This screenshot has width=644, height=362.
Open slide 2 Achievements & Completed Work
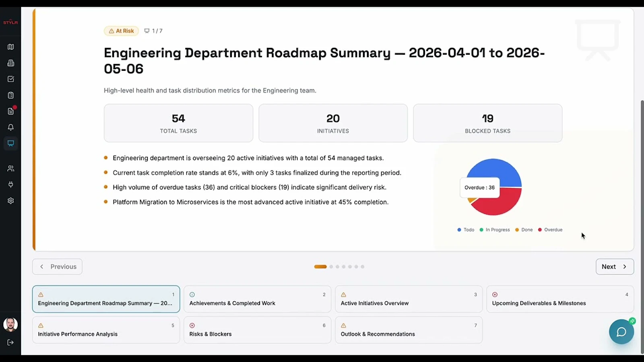[258, 299]
